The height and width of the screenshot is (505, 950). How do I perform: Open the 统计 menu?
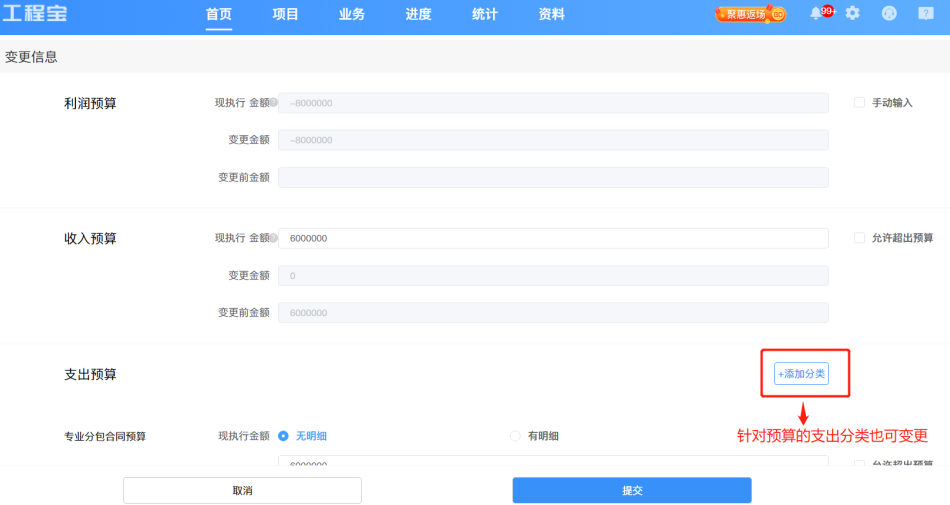(x=485, y=14)
